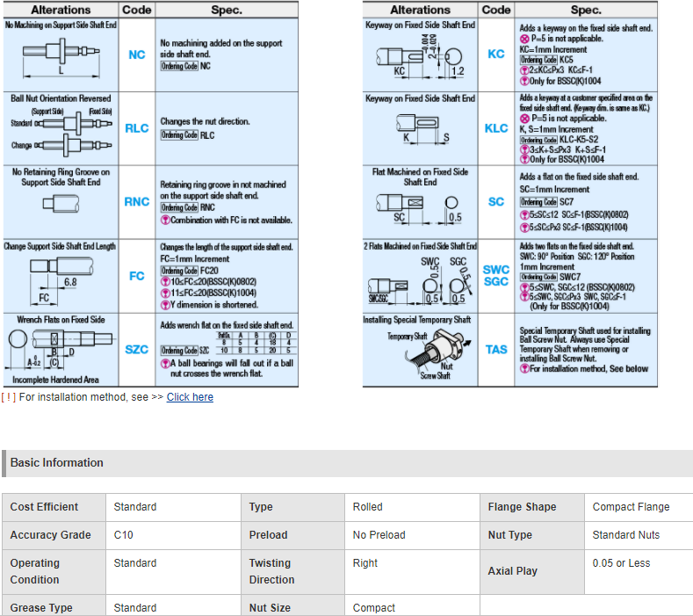693x616 pixels.
Task: Click the KLC keyway K and S diagram
Action: pyautogui.click(x=423, y=128)
